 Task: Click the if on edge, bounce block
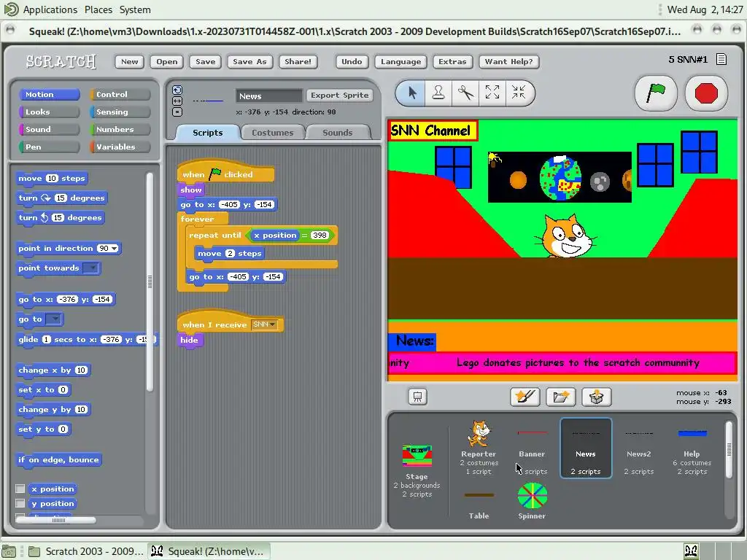click(58, 459)
